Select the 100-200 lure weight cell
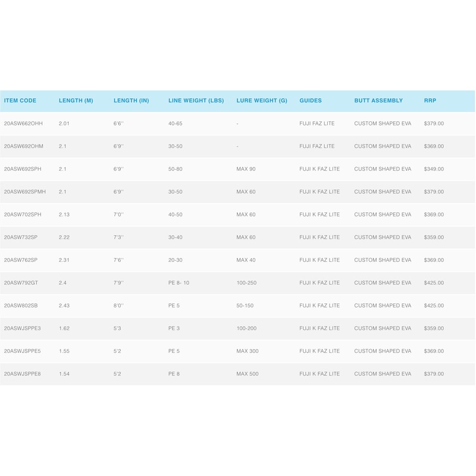 pyautogui.click(x=246, y=328)
